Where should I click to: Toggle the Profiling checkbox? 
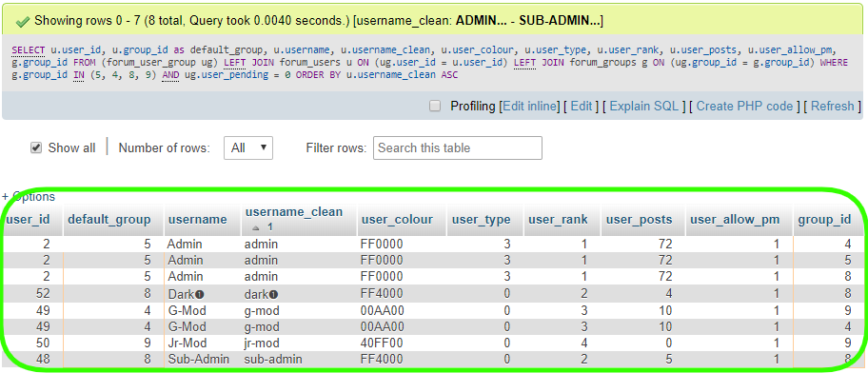click(435, 106)
